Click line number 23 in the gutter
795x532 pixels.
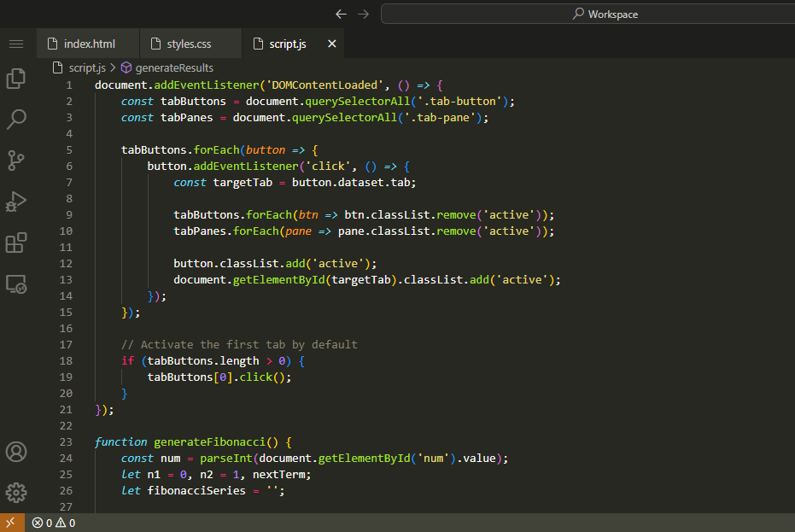[x=67, y=442]
